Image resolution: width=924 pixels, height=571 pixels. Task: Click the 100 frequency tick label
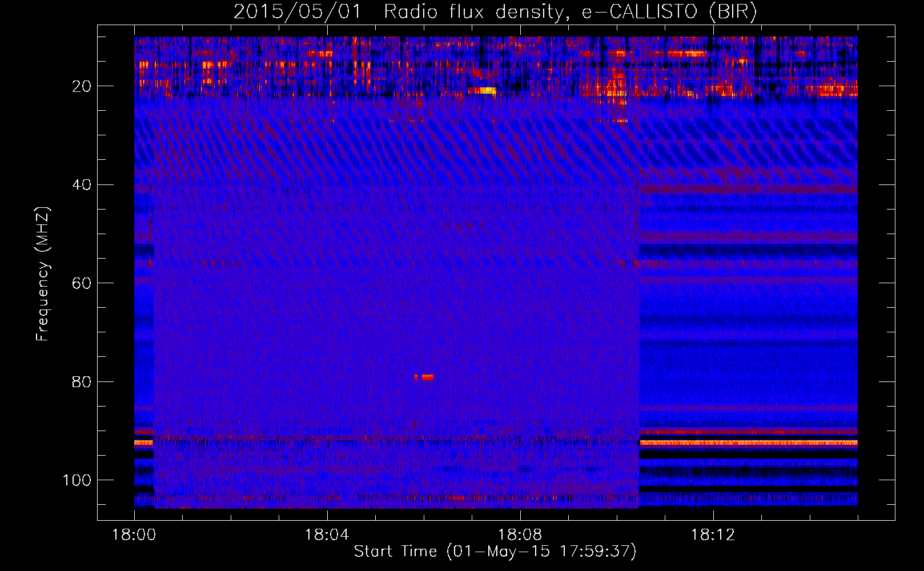click(77, 480)
